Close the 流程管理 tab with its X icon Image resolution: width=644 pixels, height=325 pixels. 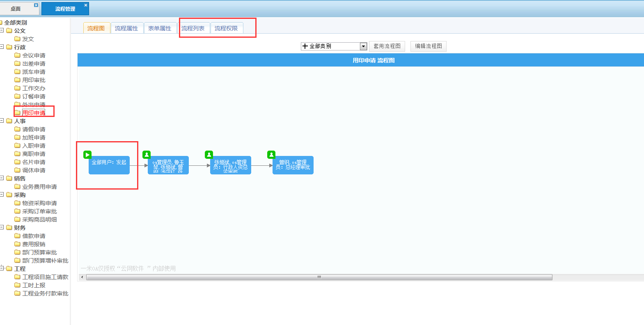coord(86,5)
